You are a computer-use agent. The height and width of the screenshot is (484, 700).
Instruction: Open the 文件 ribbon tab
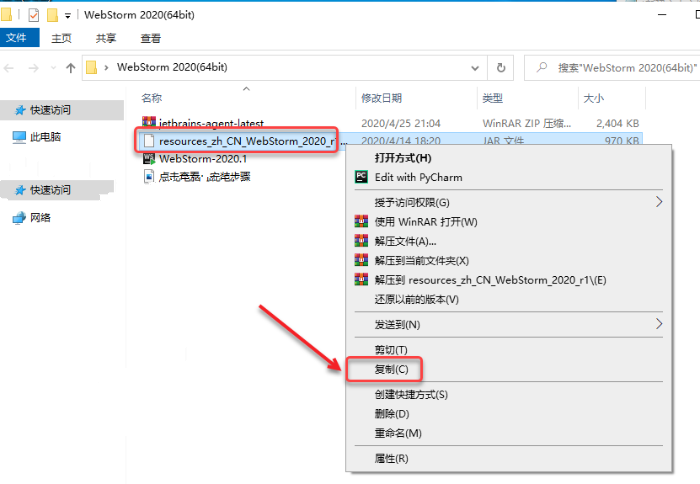20,38
